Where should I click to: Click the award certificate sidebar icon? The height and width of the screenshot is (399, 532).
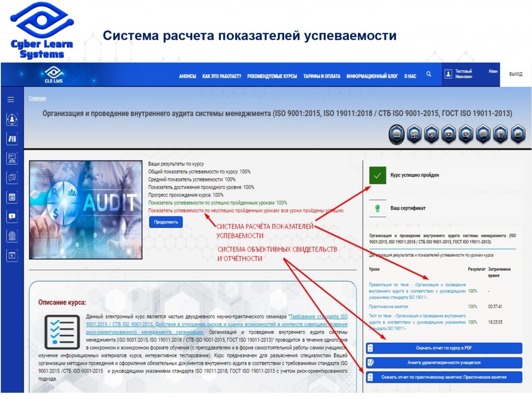(12, 236)
